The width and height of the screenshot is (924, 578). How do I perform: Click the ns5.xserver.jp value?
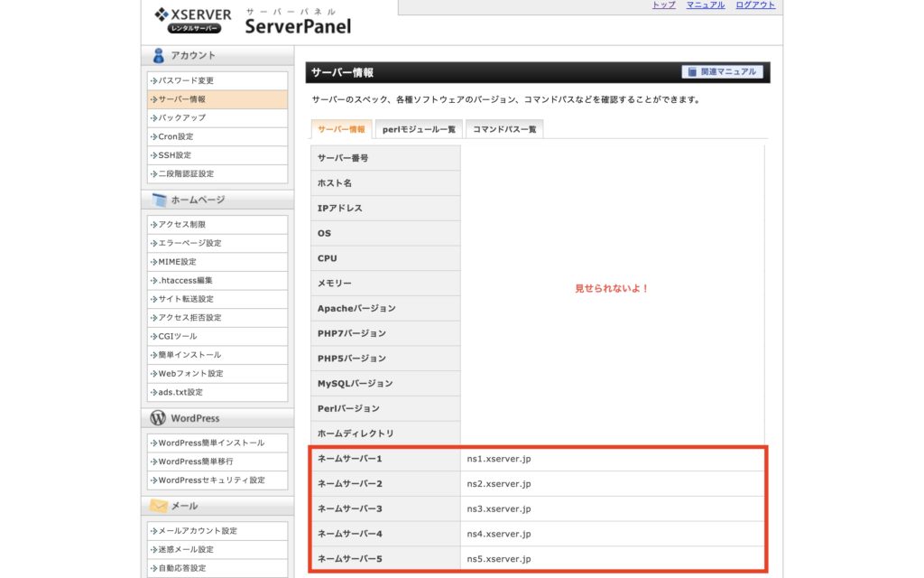click(x=498, y=559)
